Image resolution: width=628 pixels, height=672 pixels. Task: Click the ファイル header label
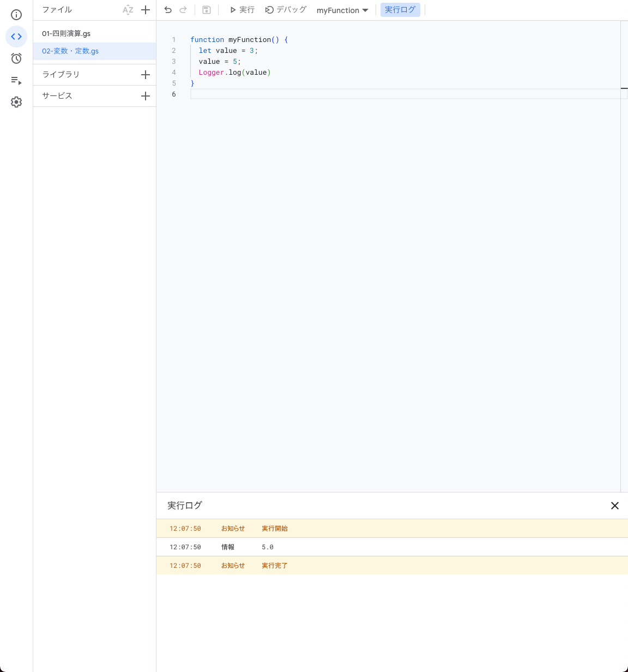(x=57, y=10)
